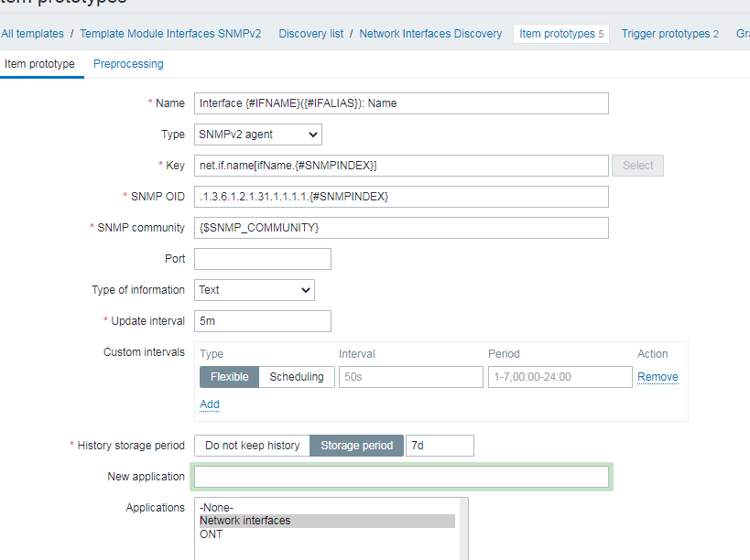The width and height of the screenshot is (750, 560).
Task: Add a new custom interval
Action: click(210, 404)
